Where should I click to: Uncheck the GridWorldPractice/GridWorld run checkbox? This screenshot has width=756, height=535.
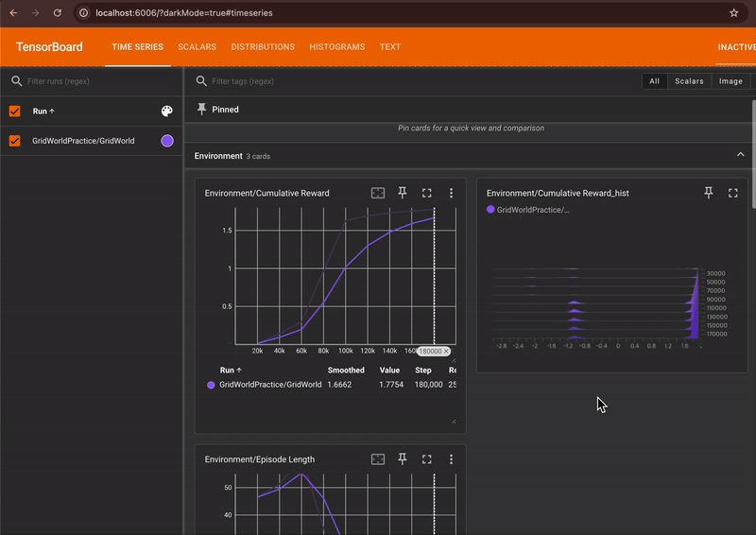(15, 141)
